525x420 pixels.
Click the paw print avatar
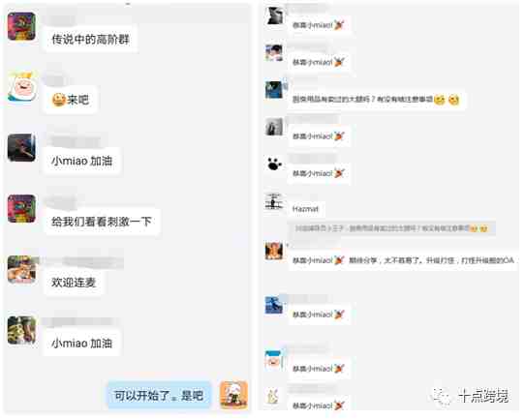tap(274, 164)
